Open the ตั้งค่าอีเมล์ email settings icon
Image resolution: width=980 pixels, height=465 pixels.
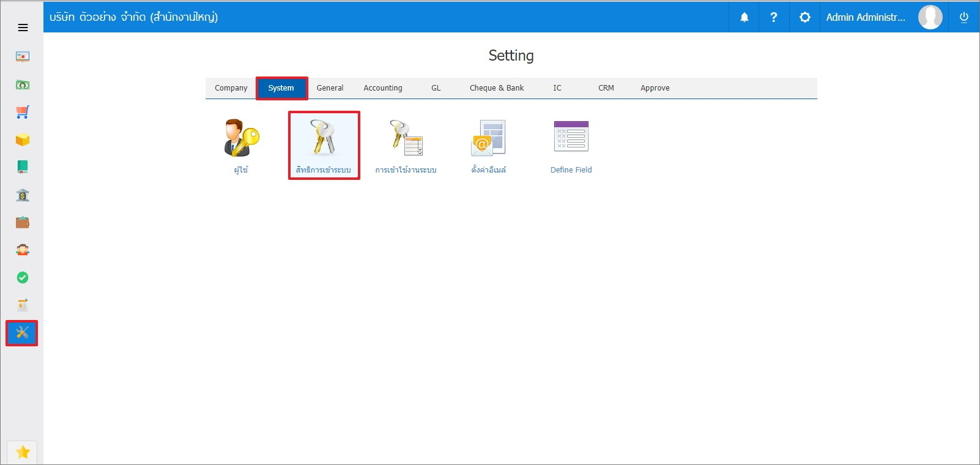(x=488, y=138)
